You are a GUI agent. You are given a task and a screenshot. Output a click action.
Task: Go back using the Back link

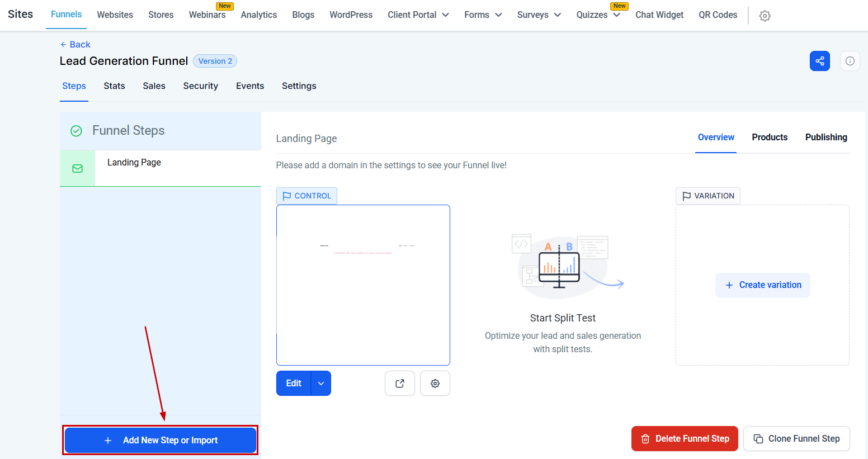click(76, 45)
